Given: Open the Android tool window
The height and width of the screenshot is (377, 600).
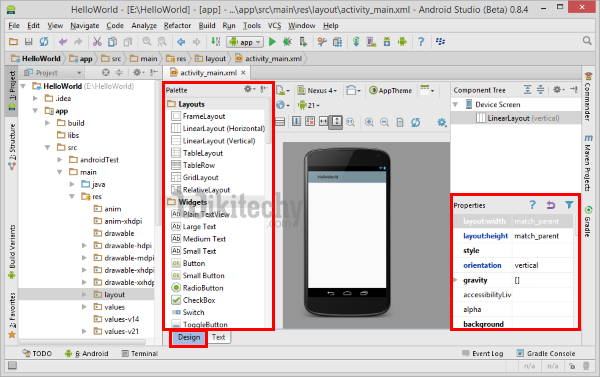Looking at the screenshot, I should (x=87, y=353).
